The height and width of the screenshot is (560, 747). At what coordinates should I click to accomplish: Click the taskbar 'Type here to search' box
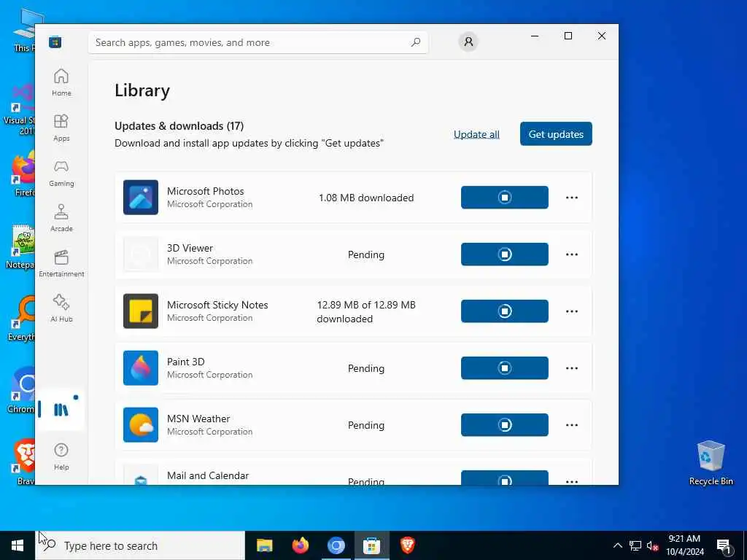141,545
